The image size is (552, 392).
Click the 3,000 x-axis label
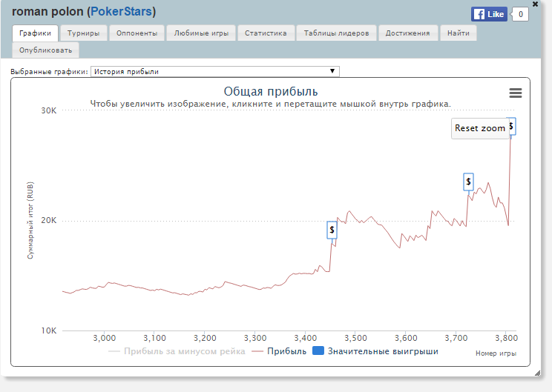[x=104, y=338]
